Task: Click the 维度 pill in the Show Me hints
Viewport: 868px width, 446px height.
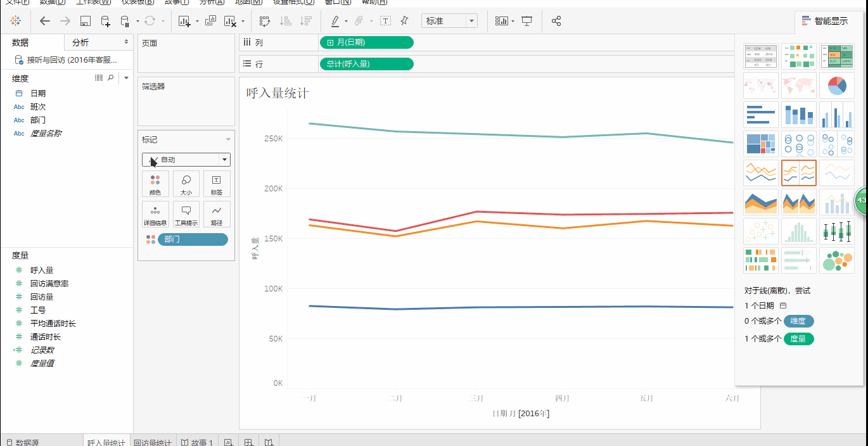Action: click(x=799, y=321)
